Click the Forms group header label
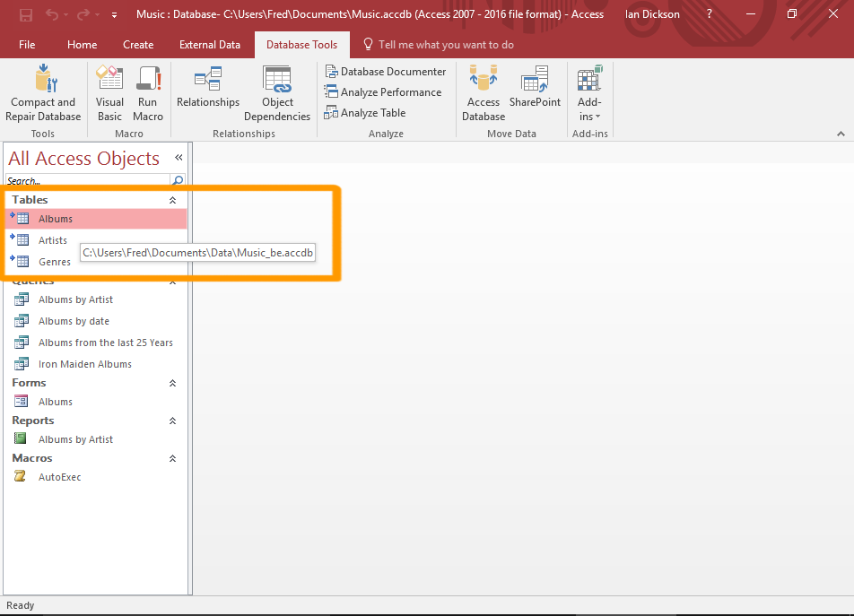The width and height of the screenshot is (854, 616). pyautogui.click(x=29, y=383)
